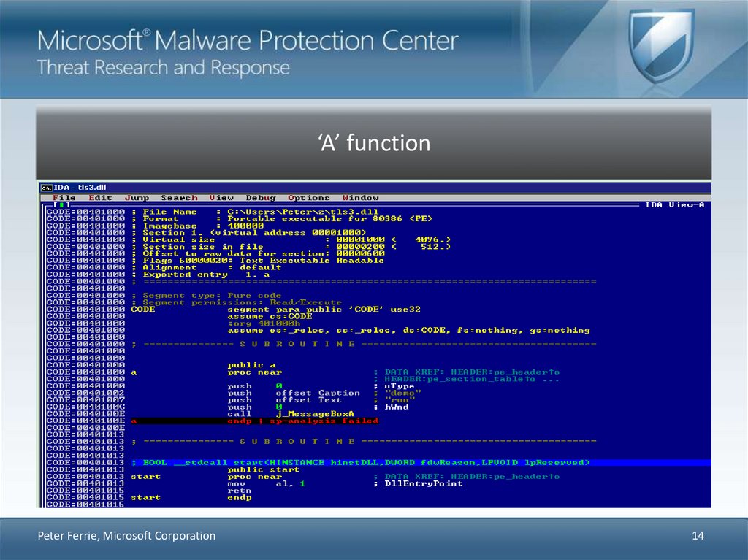Click 'Microsoft Malware Protection Center' heading

[248, 40]
